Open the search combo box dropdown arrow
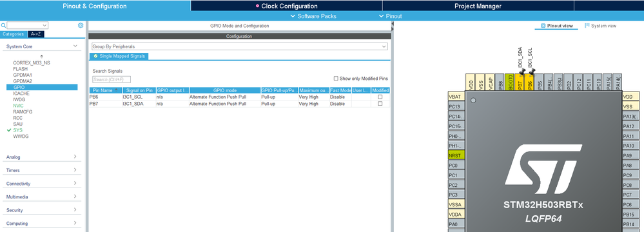 [x=44, y=26]
